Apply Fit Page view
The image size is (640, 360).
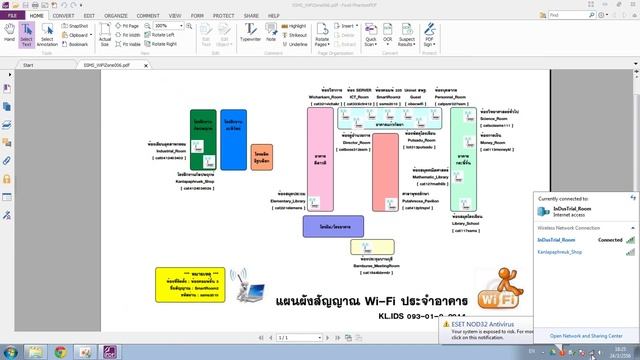click(127, 26)
